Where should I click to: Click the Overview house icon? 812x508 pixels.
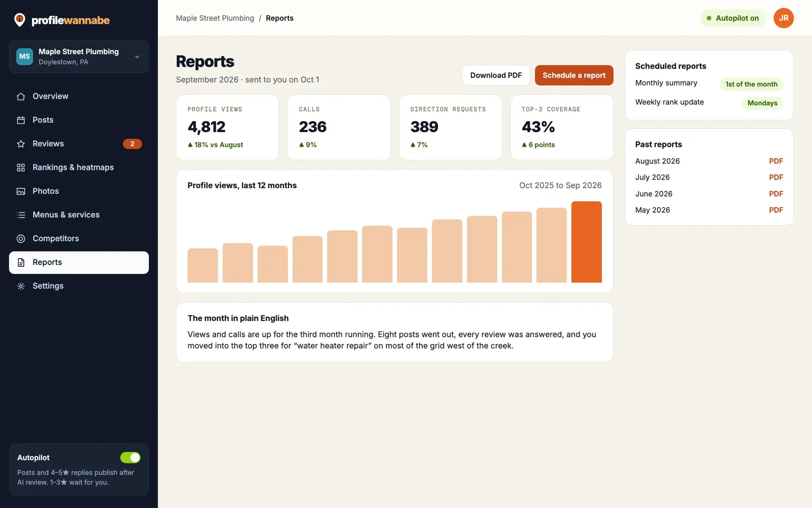click(x=21, y=97)
